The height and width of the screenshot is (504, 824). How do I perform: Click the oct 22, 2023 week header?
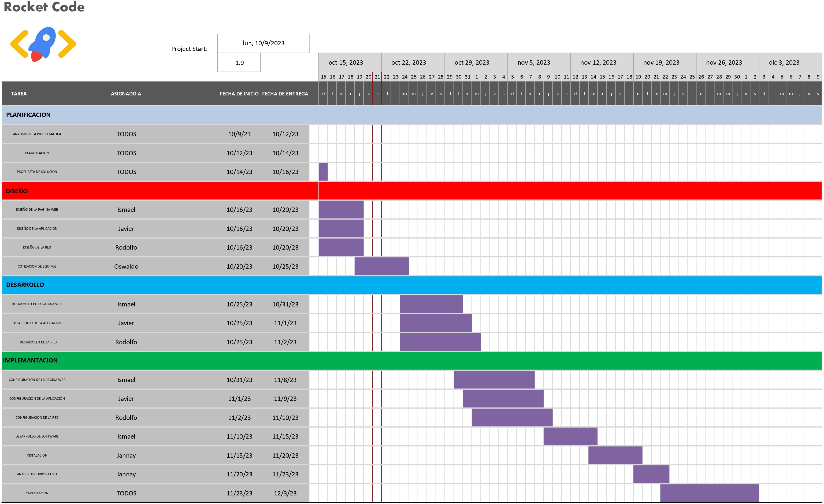(x=413, y=62)
